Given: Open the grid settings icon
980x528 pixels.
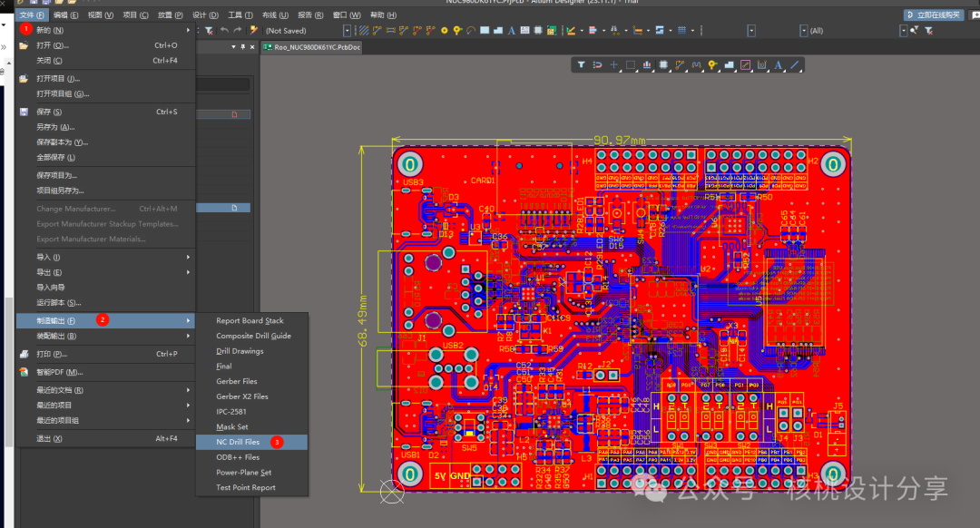Looking at the screenshot, I should pos(681,30).
